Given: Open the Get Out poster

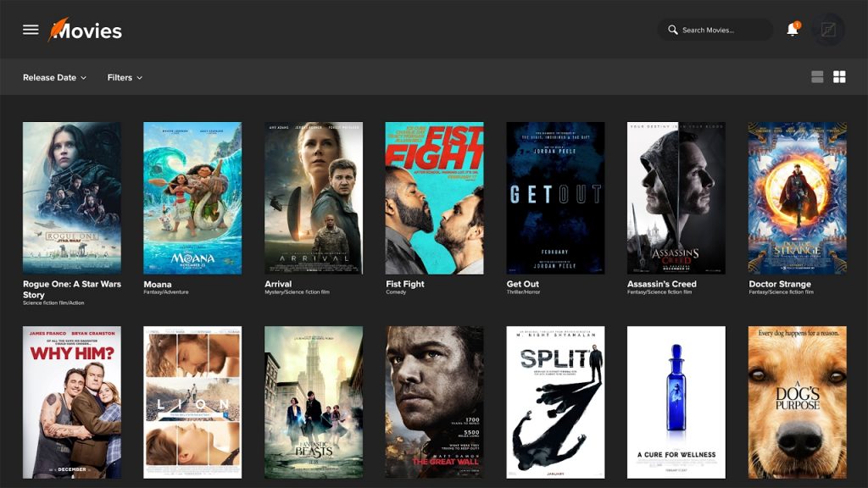Looking at the screenshot, I should tap(555, 198).
